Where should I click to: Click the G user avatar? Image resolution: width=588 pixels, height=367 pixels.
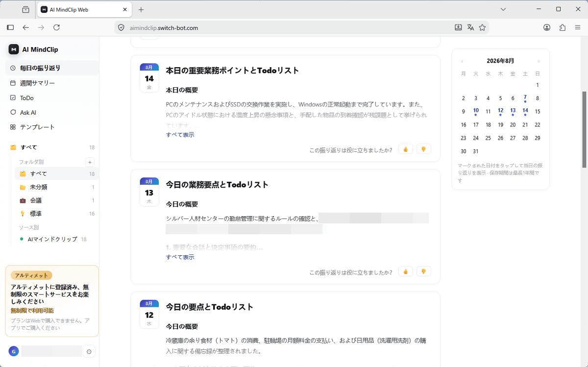coord(14,351)
